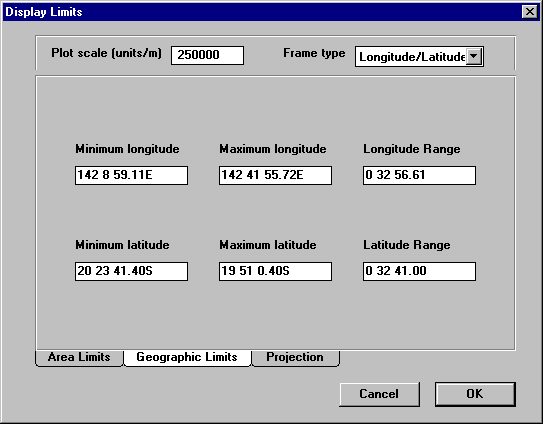
Task: Select the Geographic Limits tab
Action: (x=187, y=357)
